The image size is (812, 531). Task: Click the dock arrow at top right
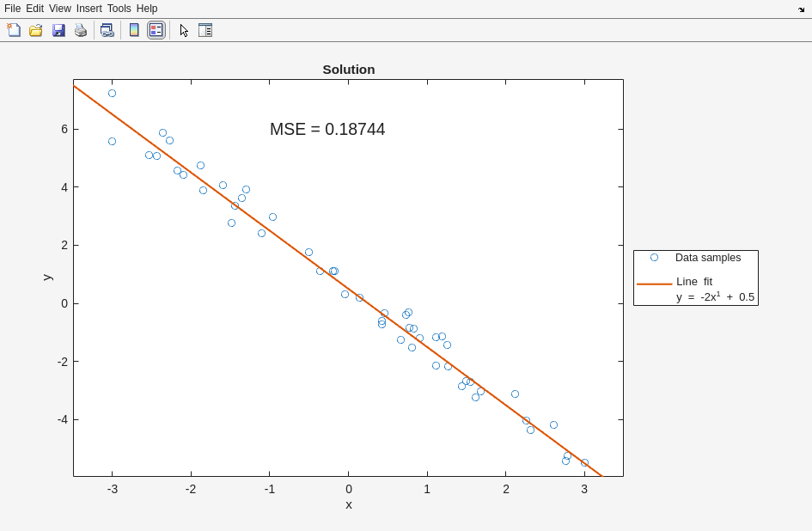click(801, 9)
